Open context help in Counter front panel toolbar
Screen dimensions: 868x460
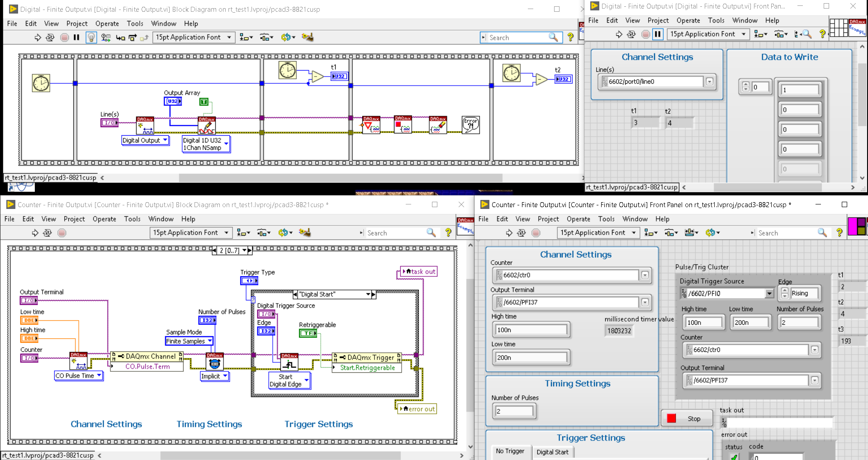[x=840, y=232]
